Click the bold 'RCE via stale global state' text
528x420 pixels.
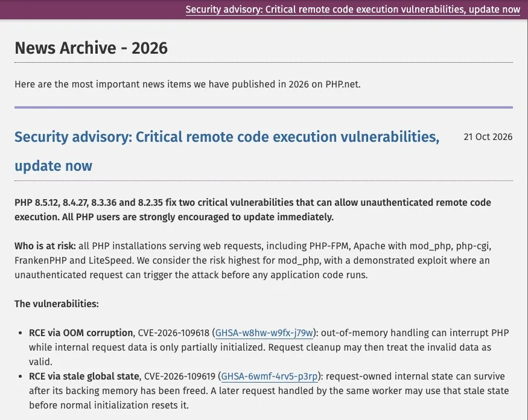click(84, 376)
